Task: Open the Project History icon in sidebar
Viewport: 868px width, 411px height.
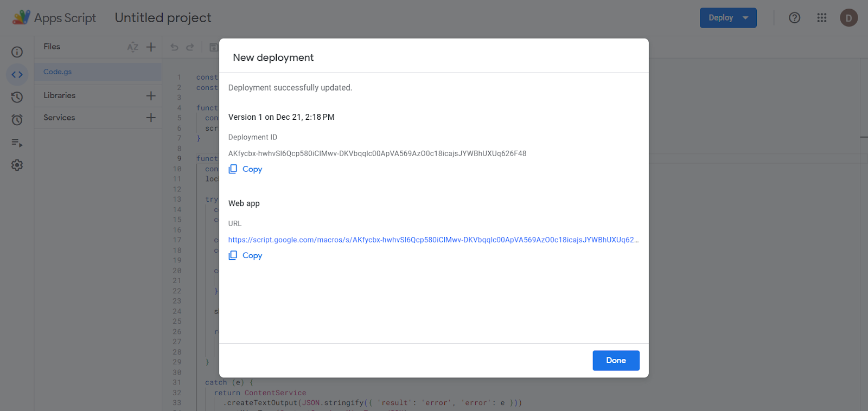Action: click(x=17, y=98)
